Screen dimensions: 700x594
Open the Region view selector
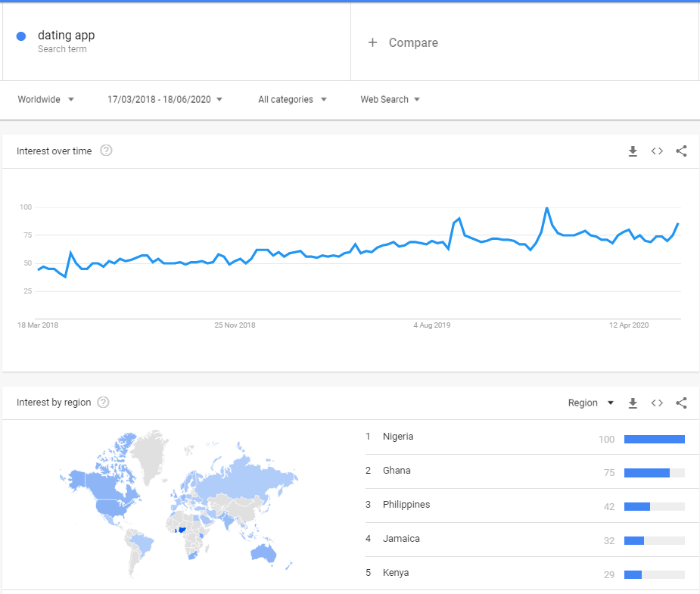point(590,403)
